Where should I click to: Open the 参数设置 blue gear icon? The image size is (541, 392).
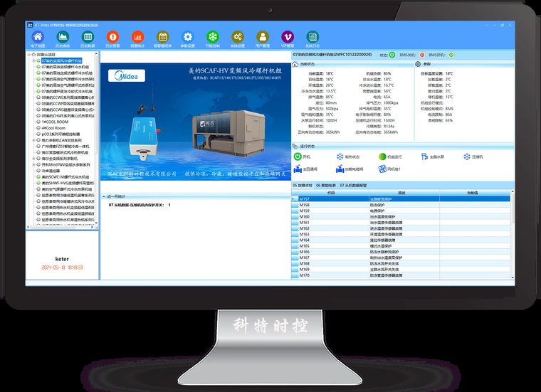coord(188,36)
